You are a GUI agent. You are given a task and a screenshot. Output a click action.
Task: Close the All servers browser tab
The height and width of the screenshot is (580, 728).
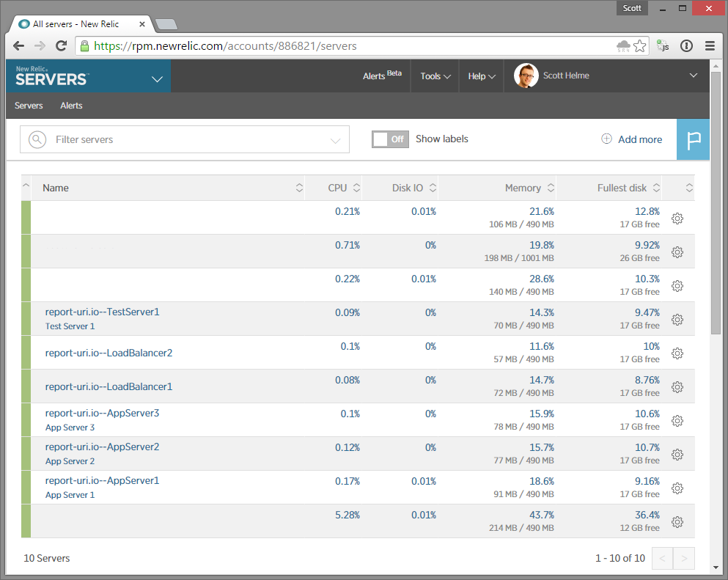(x=142, y=24)
